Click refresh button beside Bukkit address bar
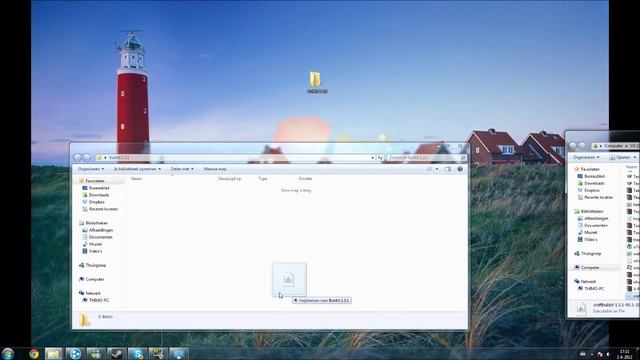Image resolution: width=640 pixels, height=360 pixels. pyautogui.click(x=380, y=158)
